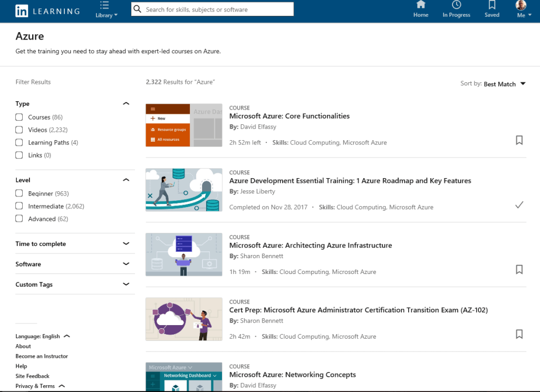Open Networking Concepts course thumbnail
The width and height of the screenshot is (540, 392).
coord(184,377)
